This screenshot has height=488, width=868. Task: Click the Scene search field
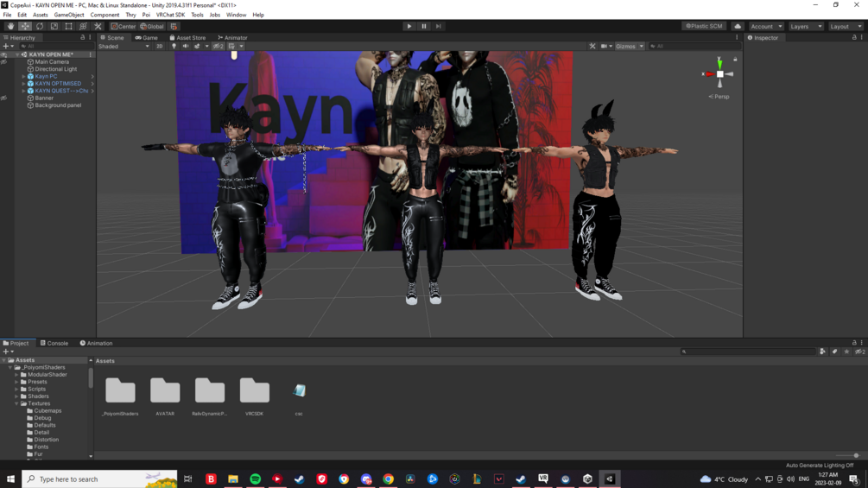(x=694, y=47)
